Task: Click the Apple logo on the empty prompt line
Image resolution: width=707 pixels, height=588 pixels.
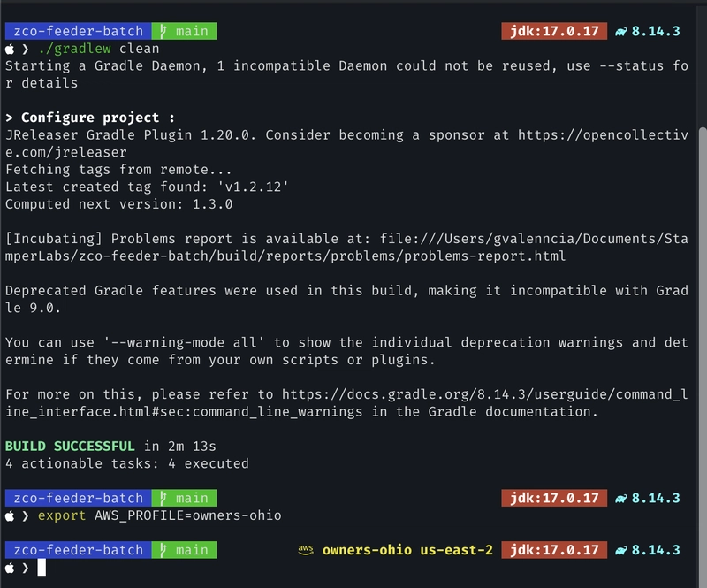Action: (10, 568)
